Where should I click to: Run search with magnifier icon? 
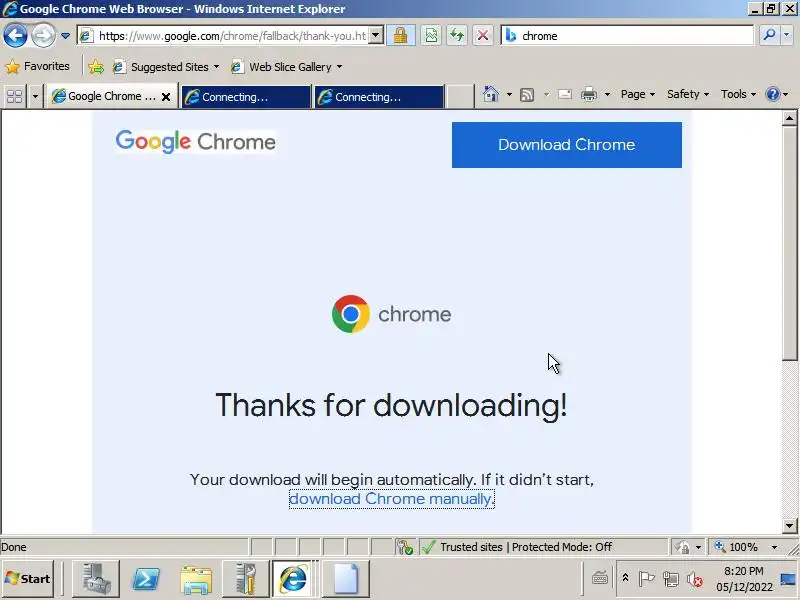[769, 36]
